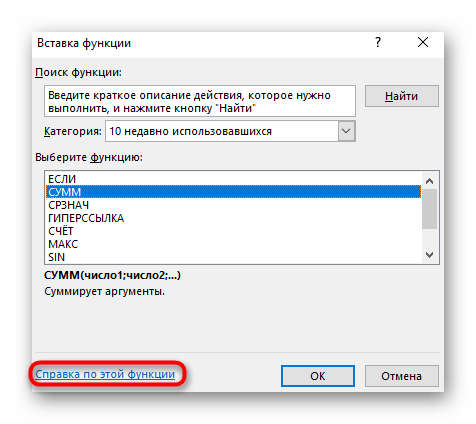Click the scrollbar track below the thumb
Image resolution: width=476 pixels, height=424 pixels.
[430, 238]
